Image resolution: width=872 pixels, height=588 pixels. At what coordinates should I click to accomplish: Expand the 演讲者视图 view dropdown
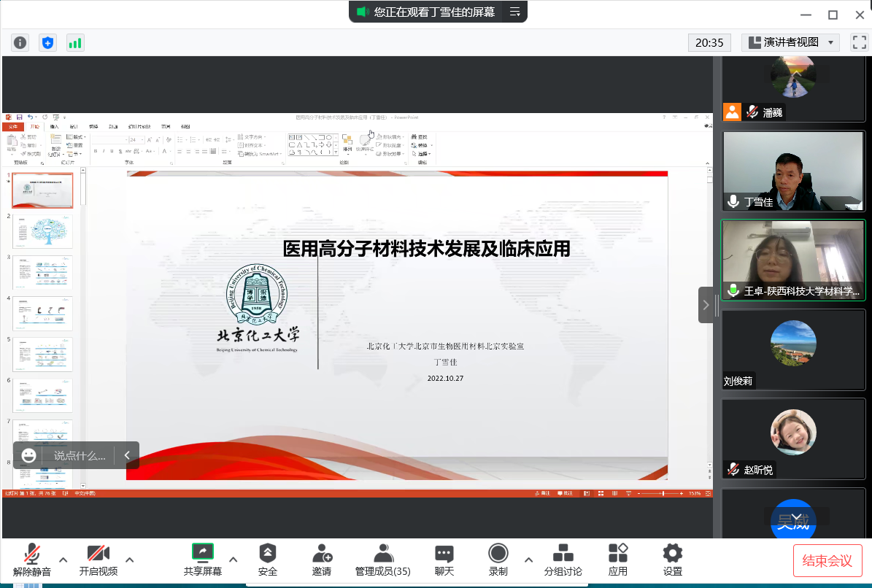point(790,42)
